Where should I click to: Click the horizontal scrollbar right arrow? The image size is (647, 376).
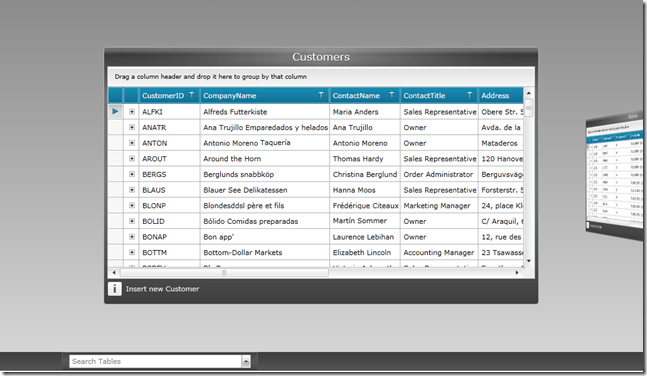[517, 272]
